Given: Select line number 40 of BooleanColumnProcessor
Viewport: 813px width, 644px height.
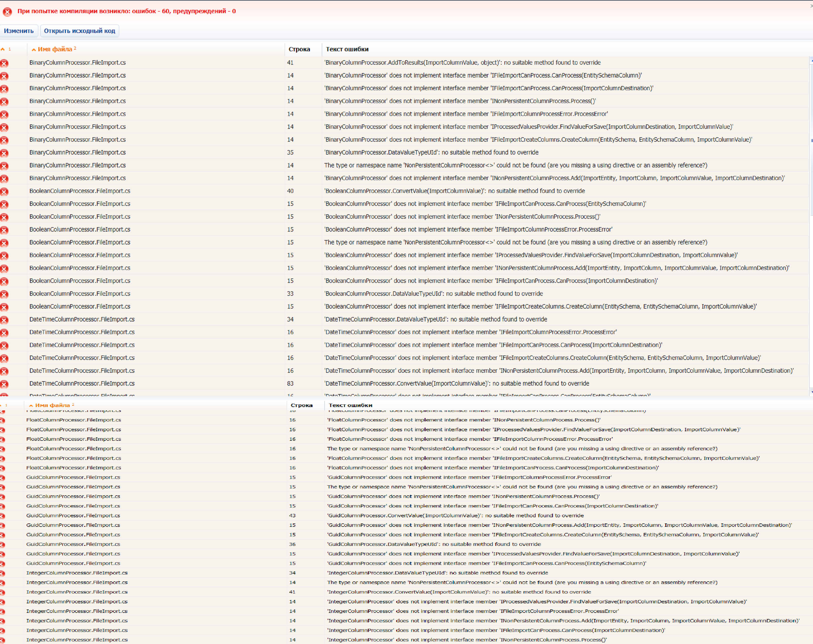Looking at the screenshot, I should click(x=290, y=191).
